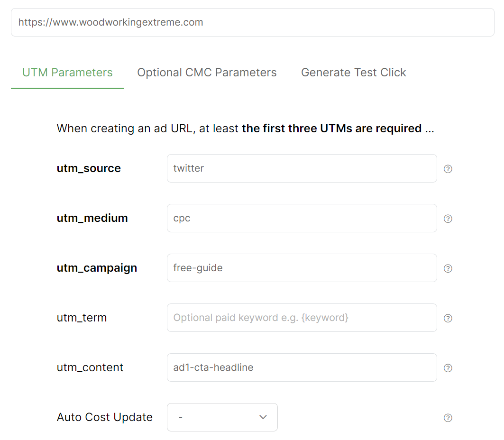Image resolution: width=504 pixels, height=440 pixels.
Task: Click the question mark next to utm_content
Action: coord(448,368)
